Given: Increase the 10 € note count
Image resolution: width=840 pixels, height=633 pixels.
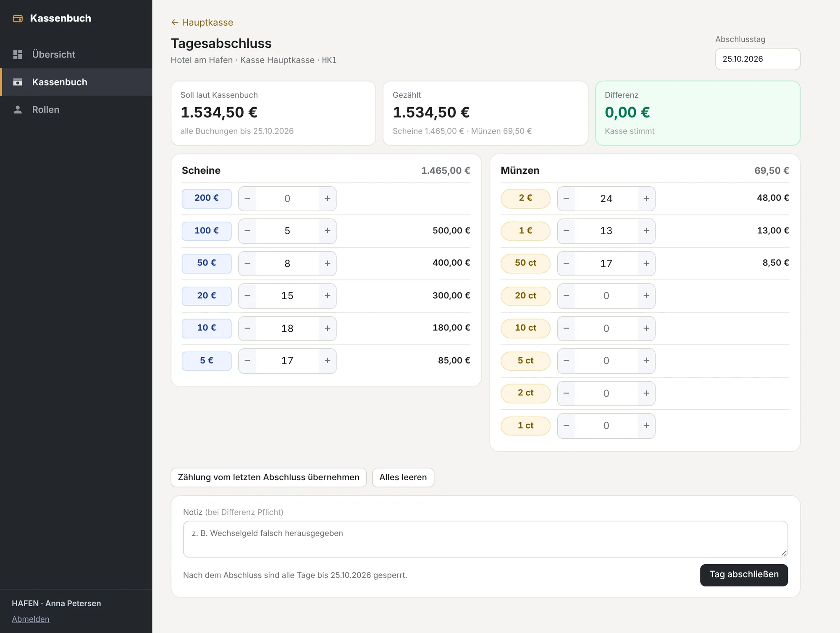Looking at the screenshot, I should click(328, 328).
